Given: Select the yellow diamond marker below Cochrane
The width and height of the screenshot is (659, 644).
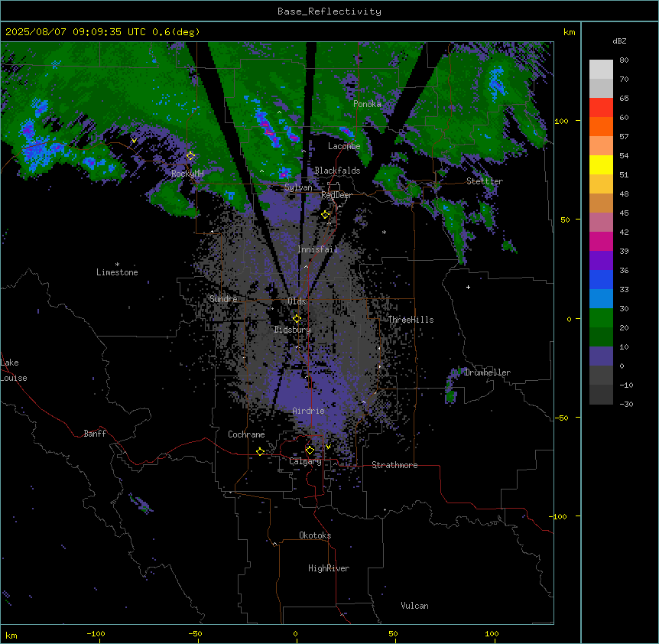Looking at the screenshot, I should click(260, 451).
